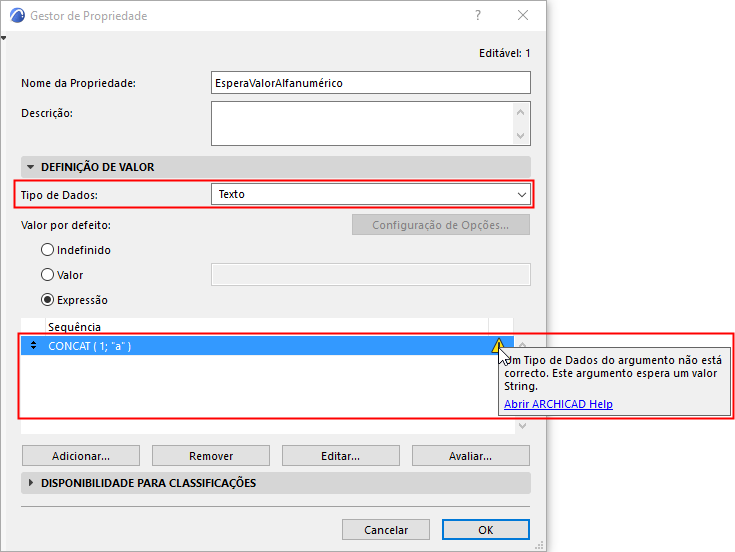Expand DISPONIBILIDADE PARA CLASSIFICAÇÕES section

point(31,483)
